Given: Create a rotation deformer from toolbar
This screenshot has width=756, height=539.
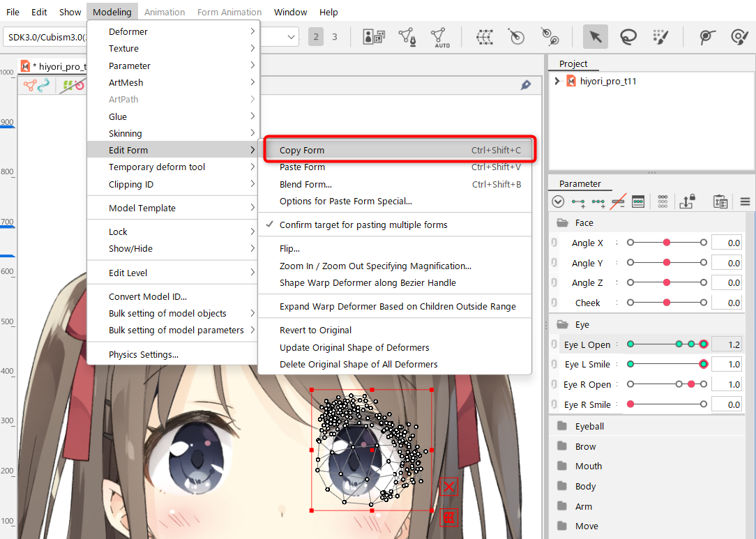Looking at the screenshot, I should 517,37.
